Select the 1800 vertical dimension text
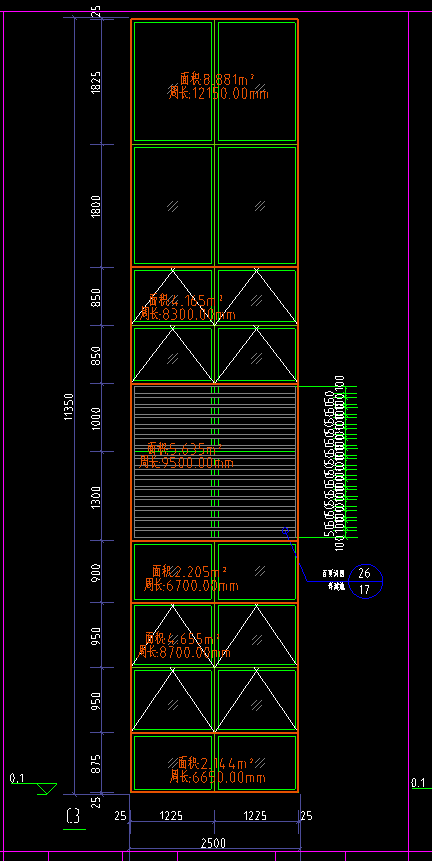This screenshot has height=861, width=432. (x=96, y=206)
